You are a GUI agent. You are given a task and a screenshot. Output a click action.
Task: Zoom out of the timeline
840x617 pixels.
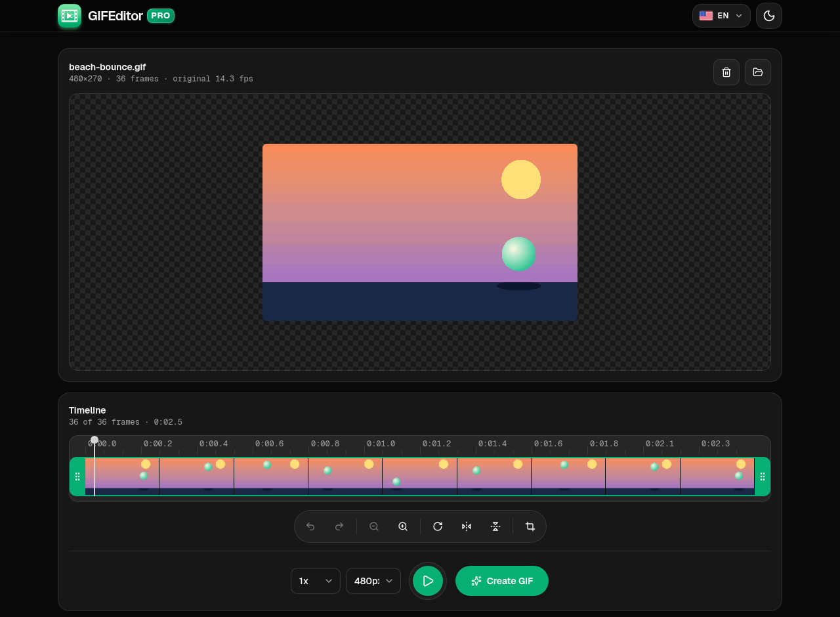374,526
